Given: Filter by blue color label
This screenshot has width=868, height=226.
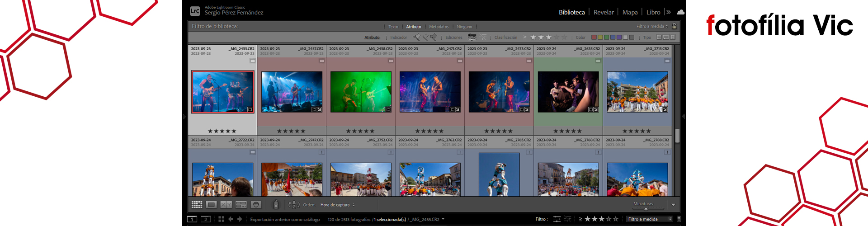Looking at the screenshot, I should tap(613, 37).
